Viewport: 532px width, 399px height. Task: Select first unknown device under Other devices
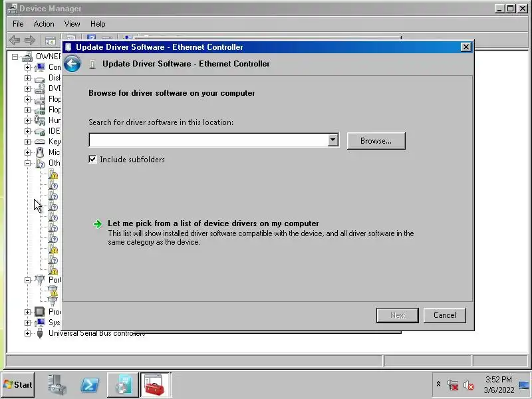(x=53, y=174)
